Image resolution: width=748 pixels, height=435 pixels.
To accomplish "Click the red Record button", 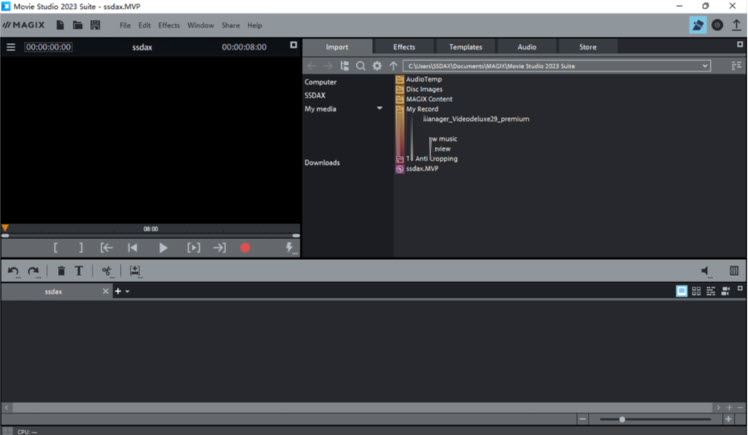I will (x=245, y=248).
